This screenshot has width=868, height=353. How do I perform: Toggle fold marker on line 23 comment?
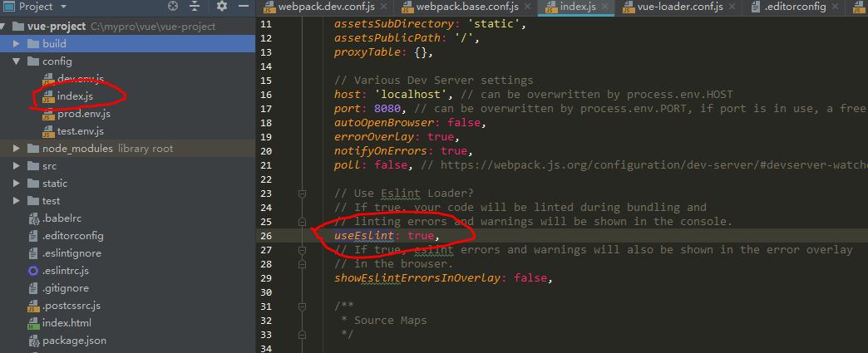(303, 194)
